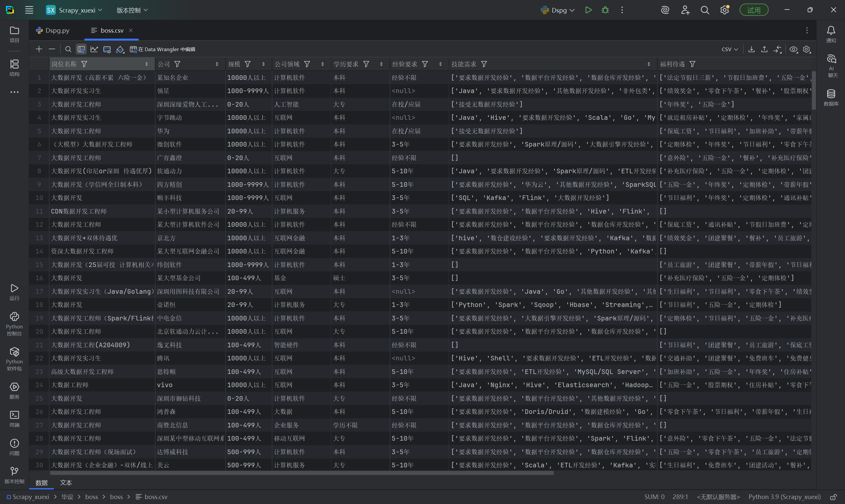The image size is (845, 504).
Task: Open the show chart series icon
Action: click(94, 49)
